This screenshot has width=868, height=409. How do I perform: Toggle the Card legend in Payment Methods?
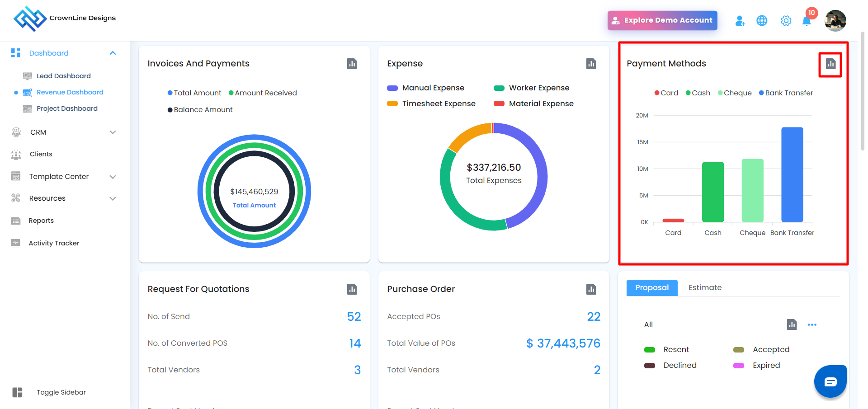coord(666,93)
